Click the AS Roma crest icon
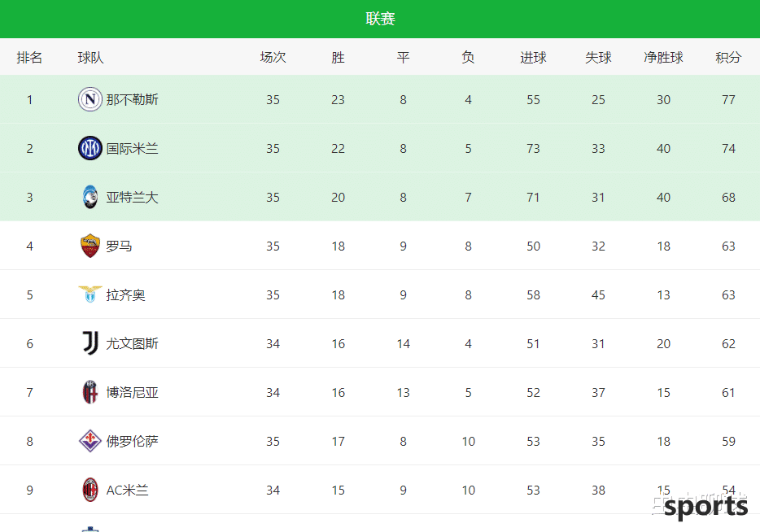This screenshot has height=532, width=760. (90, 246)
